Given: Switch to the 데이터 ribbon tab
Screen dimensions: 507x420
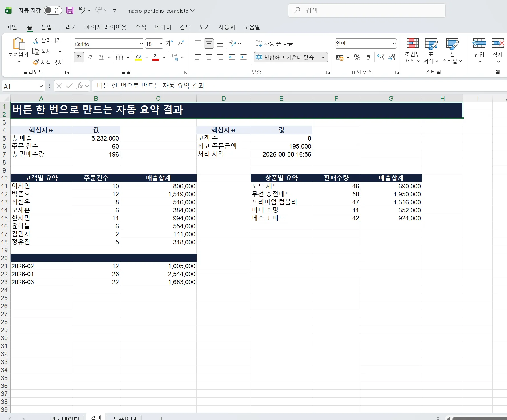Looking at the screenshot, I should (x=163, y=27).
